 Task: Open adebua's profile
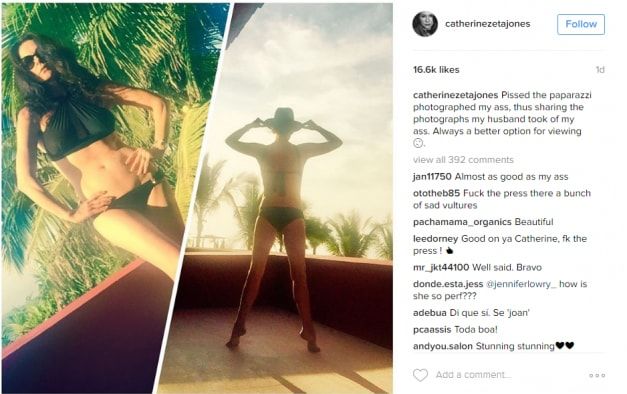[x=429, y=313]
